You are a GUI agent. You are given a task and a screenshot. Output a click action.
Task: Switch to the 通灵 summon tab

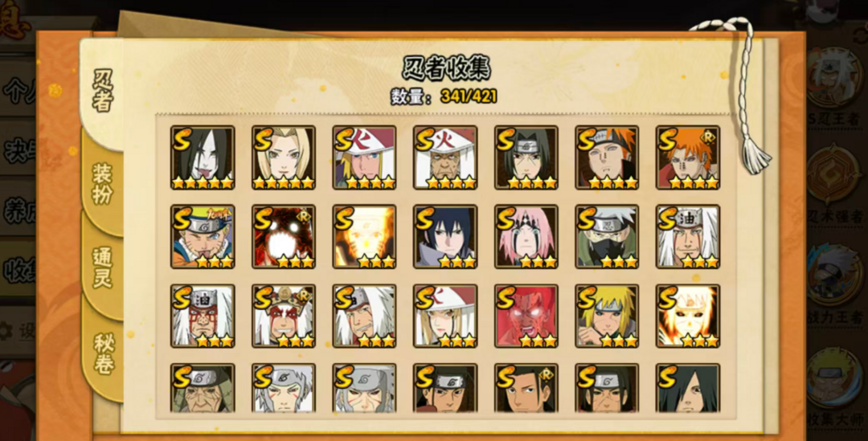pyautogui.click(x=102, y=267)
